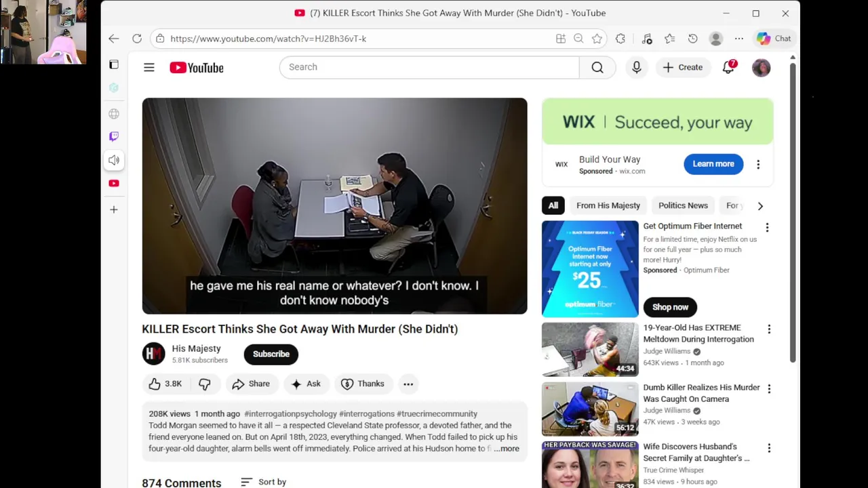
Task: View site information lock icon
Action: pos(160,39)
